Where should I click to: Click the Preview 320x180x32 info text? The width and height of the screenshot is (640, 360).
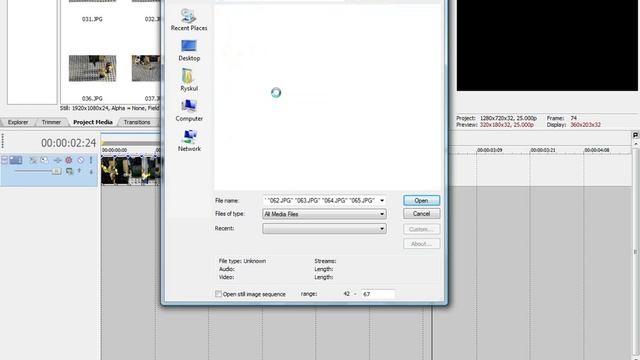(x=495, y=125)
